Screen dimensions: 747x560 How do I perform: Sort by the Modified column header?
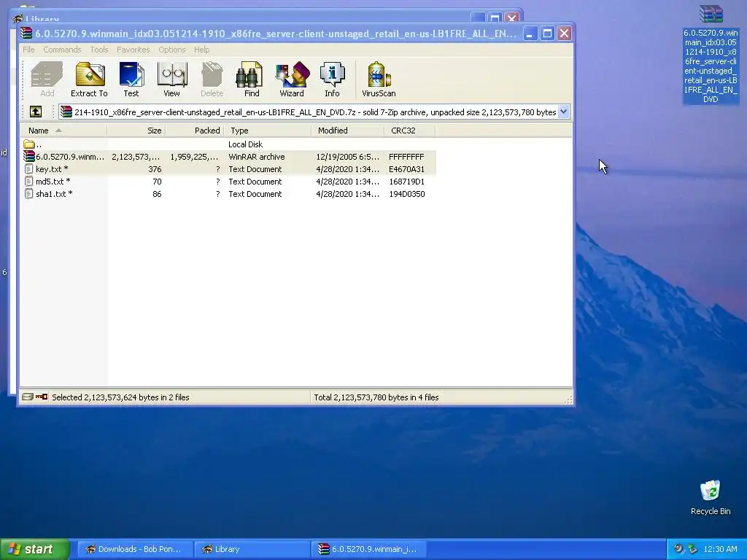[x=347, y=131]
